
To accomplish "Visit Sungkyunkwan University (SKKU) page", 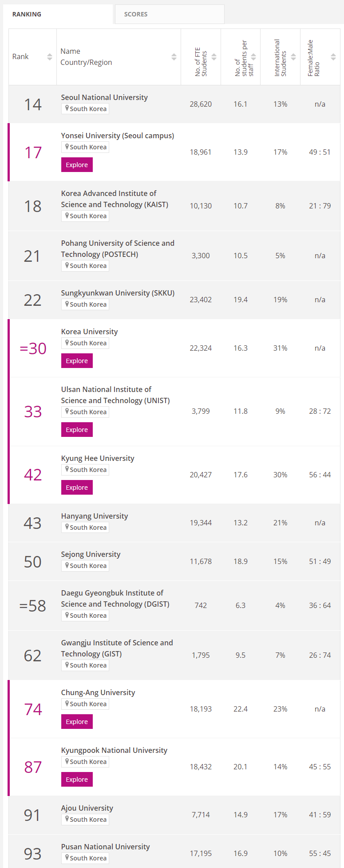I will pyautogui.click(x=118, y=293).
